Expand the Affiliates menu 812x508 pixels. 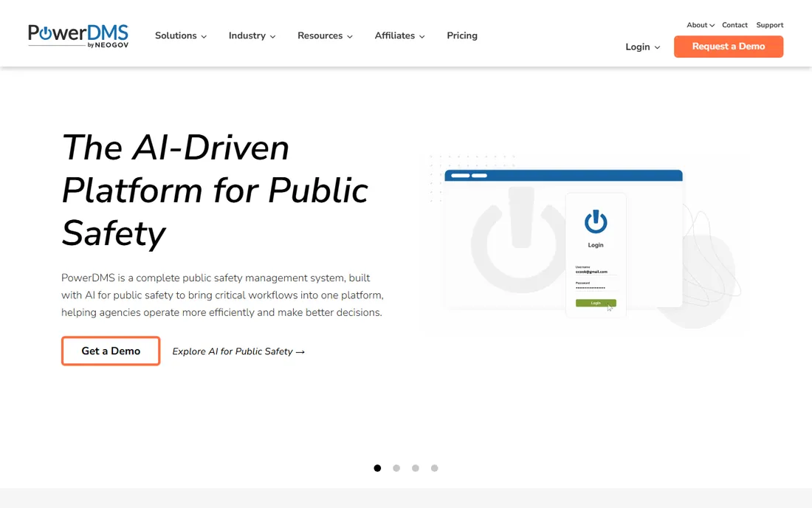(x=399, y=35)
